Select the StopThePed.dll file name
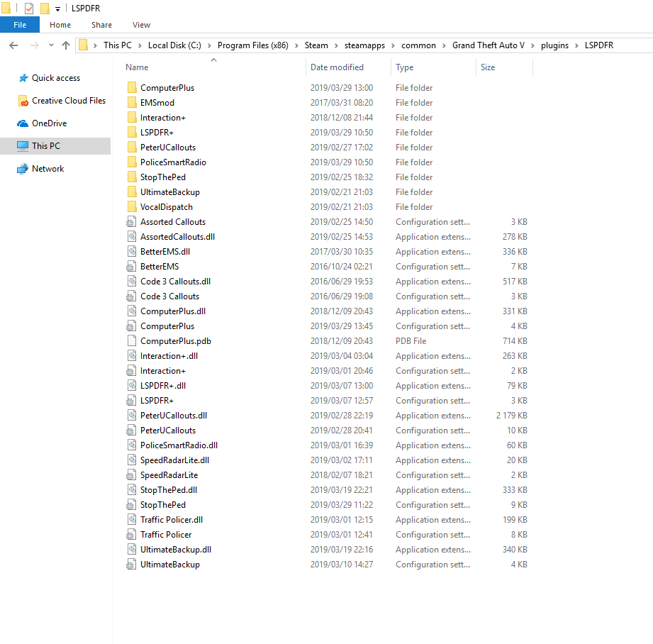Screen dimensions: 653x644 pyautogui.click(x=169, y=490)
